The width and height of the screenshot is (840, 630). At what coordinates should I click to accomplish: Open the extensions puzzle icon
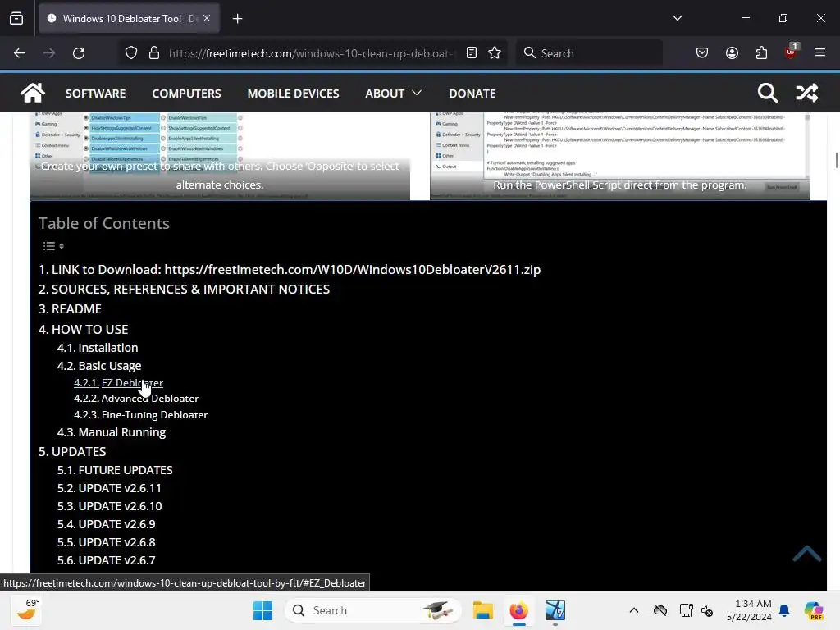click(761, 52)
